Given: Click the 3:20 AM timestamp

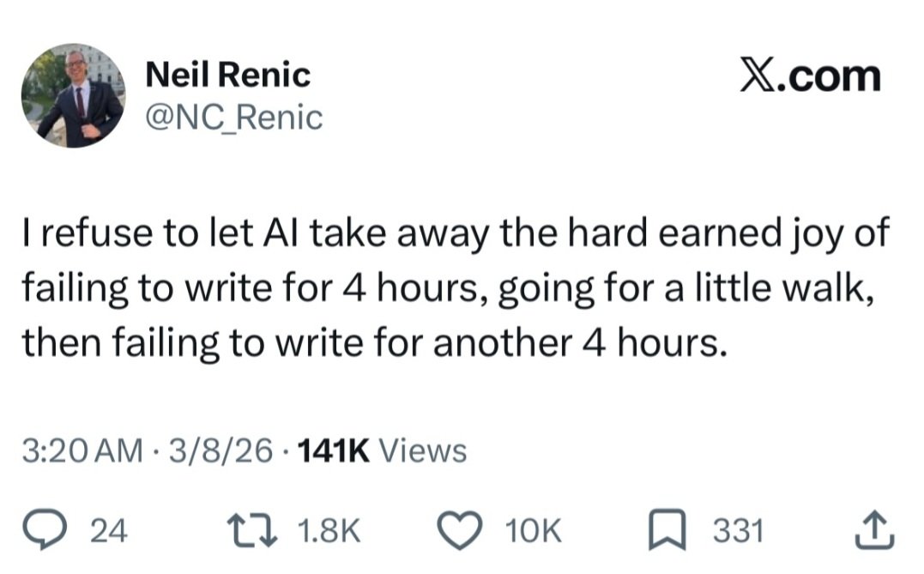Looking at the screenshot, I should point(85,450).
